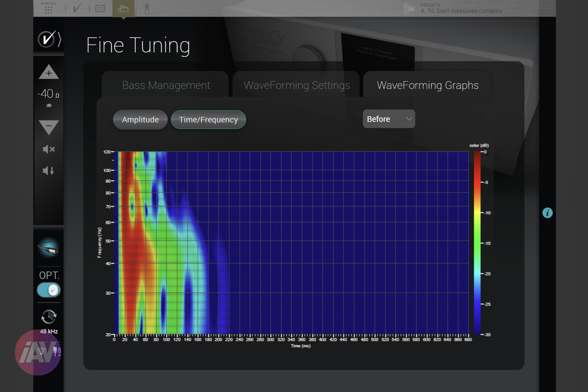Increase volume with plus triangle
This screenshot has height=392, width=588.
point(49,71)
